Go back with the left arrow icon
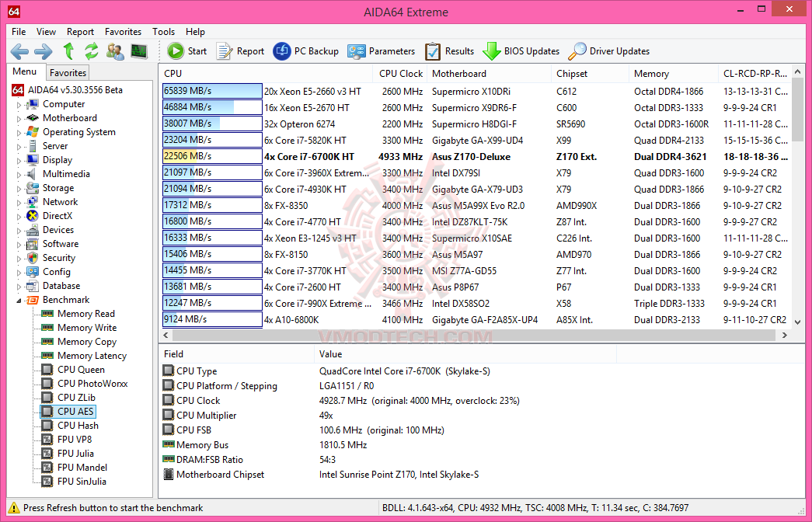 (19, 51)
